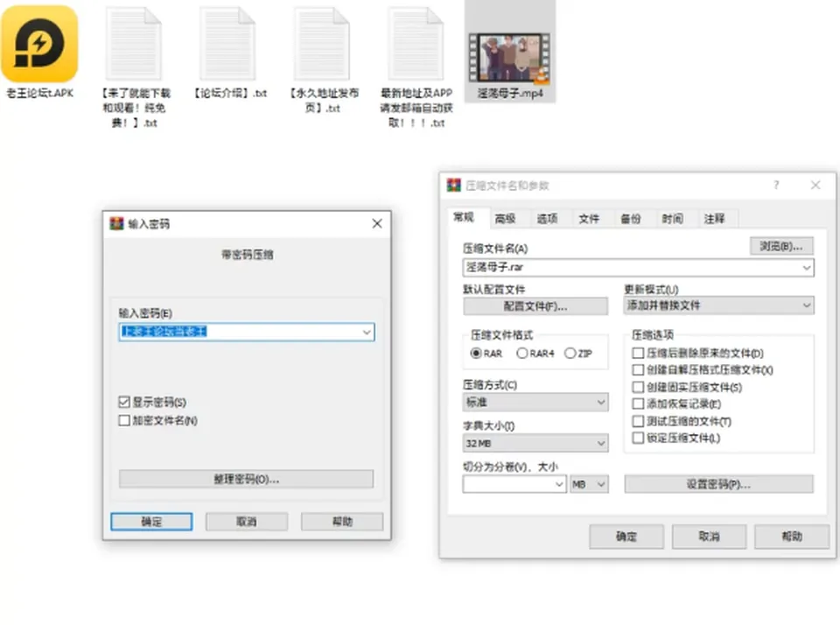The width and height of the screenshot is (840, 625).
Task: Select the RAR format radio button
Action: [x=476, y=354]
